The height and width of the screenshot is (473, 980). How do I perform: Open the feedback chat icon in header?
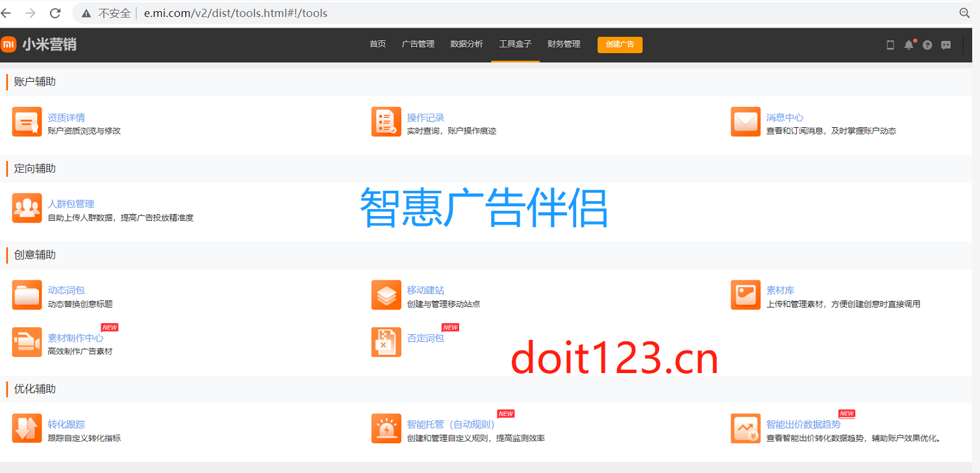click(x=946, y=45)
